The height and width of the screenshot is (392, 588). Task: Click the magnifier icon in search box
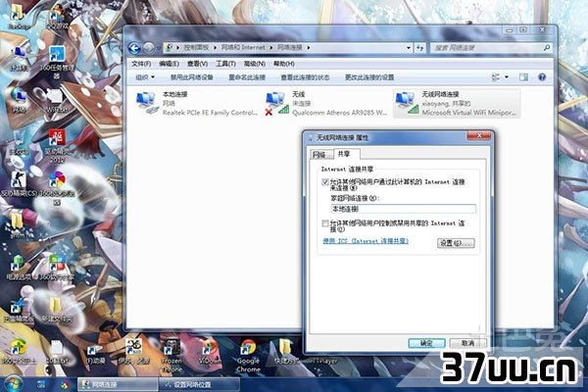547,48
